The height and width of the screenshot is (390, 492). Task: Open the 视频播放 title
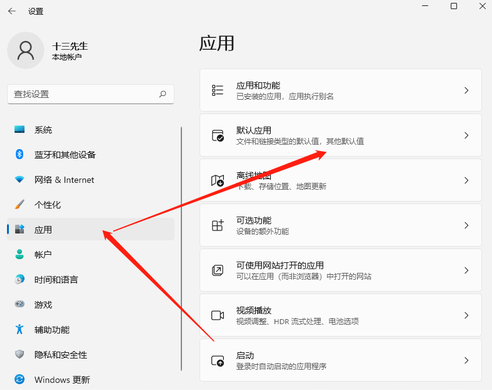point(254,310)
